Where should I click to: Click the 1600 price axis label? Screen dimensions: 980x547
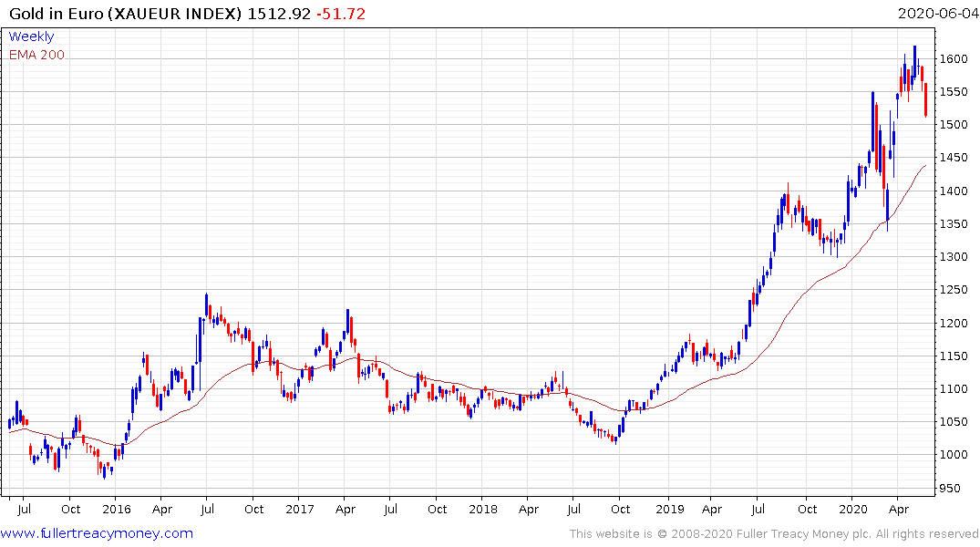(954, 58)
